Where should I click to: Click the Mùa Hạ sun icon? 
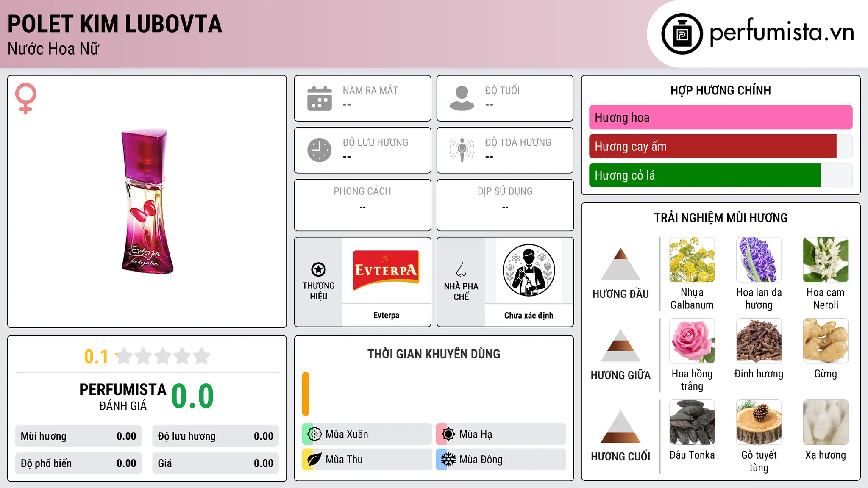(x=448, y=434)
